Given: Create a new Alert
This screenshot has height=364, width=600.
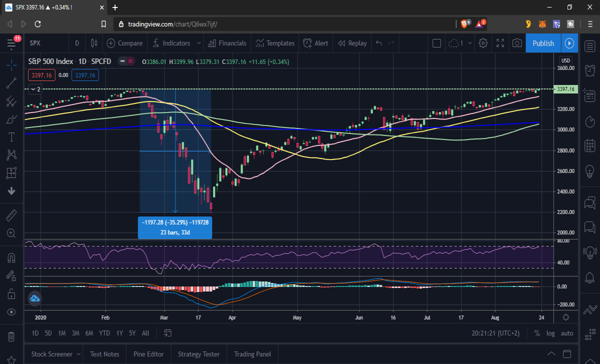Looking at the screenshot, I should click(315, 43).
